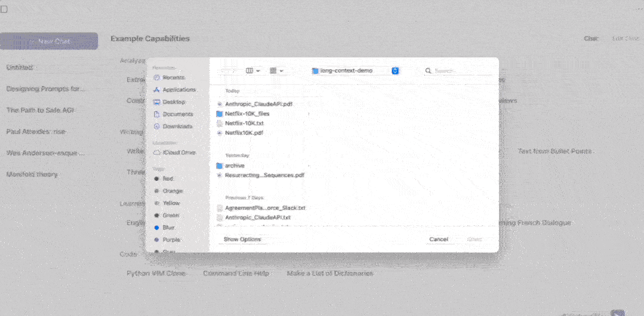644x316 pixels.
Task: Focus the Search field in the dialog
Action: 458,70
